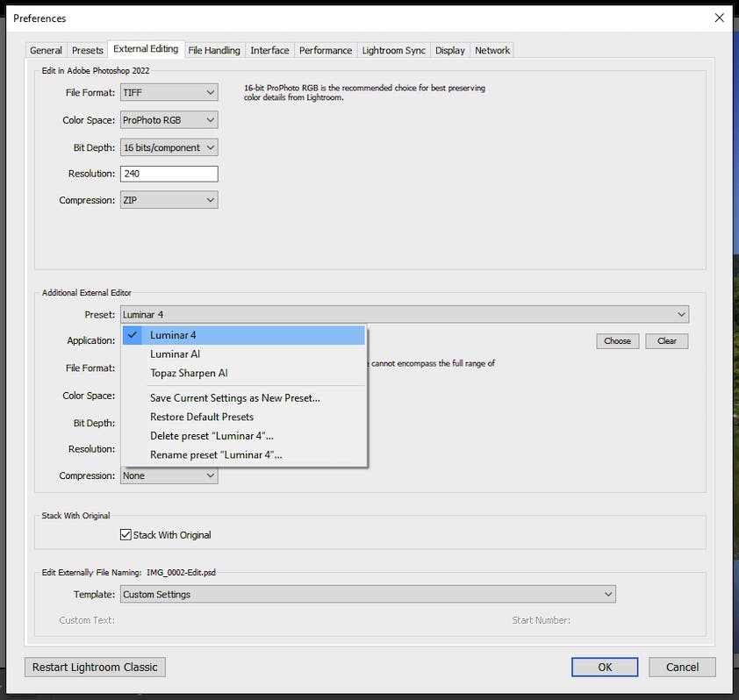Switch to the General tab
739x700 pixels.
click(x=46, y=50)
